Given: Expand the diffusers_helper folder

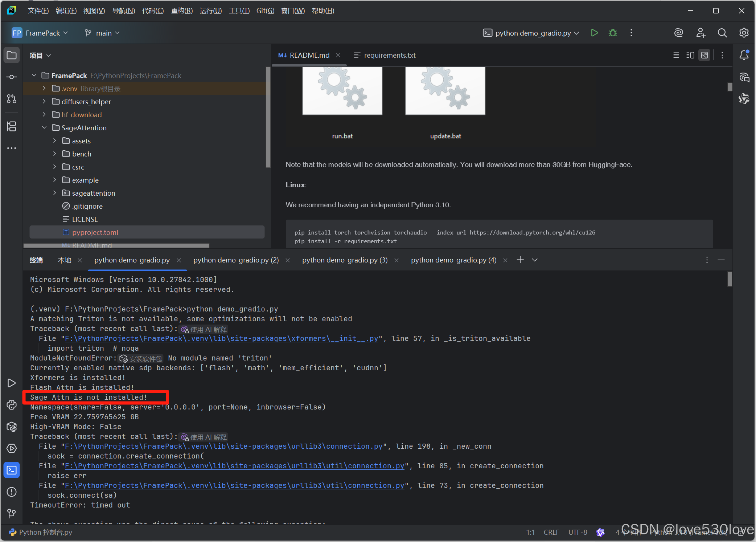Looking at the screenshot, I should tap(44, 102).
